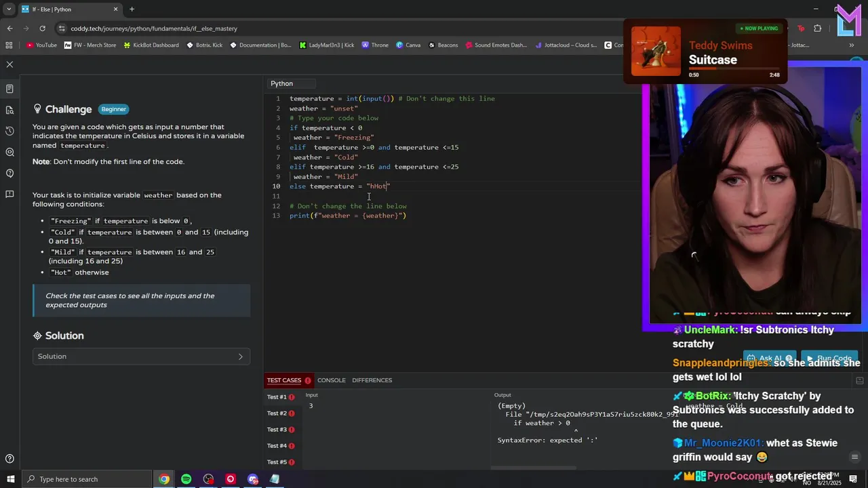
Task: Open Chrome extensions puzzle icon
Action: tap(817, 28)
